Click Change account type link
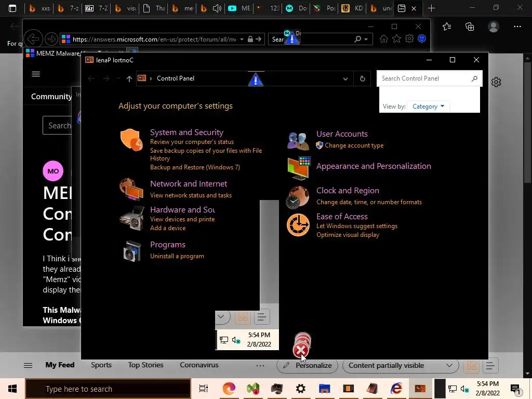This screenshot has height=399, width=532. 354,145
